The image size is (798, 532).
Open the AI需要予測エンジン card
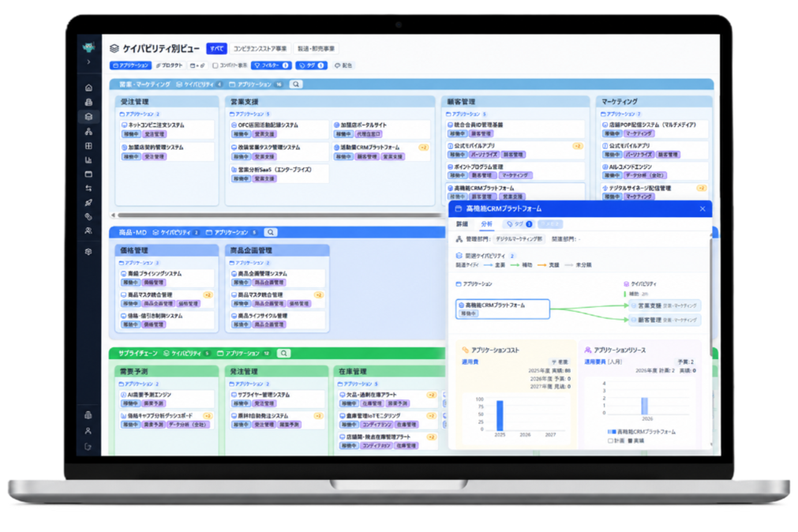point(167,399)
